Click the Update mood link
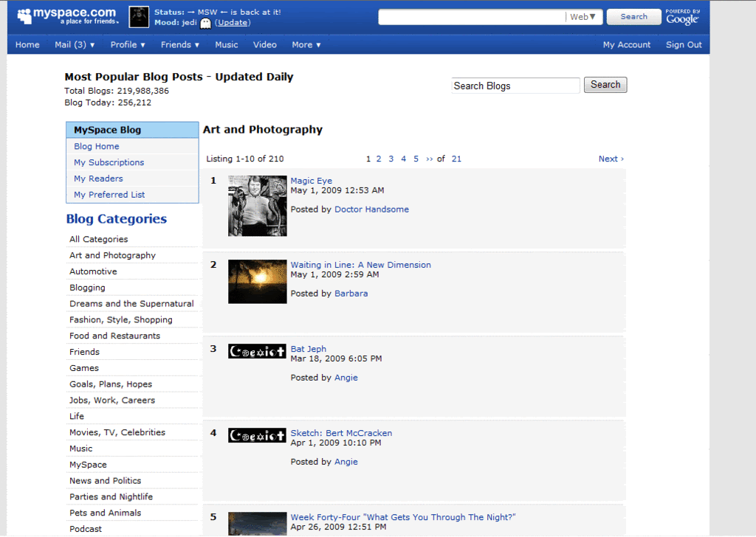The height and width of the screenshot is (537, 756). pyautogui.click(x=233, y=23)
